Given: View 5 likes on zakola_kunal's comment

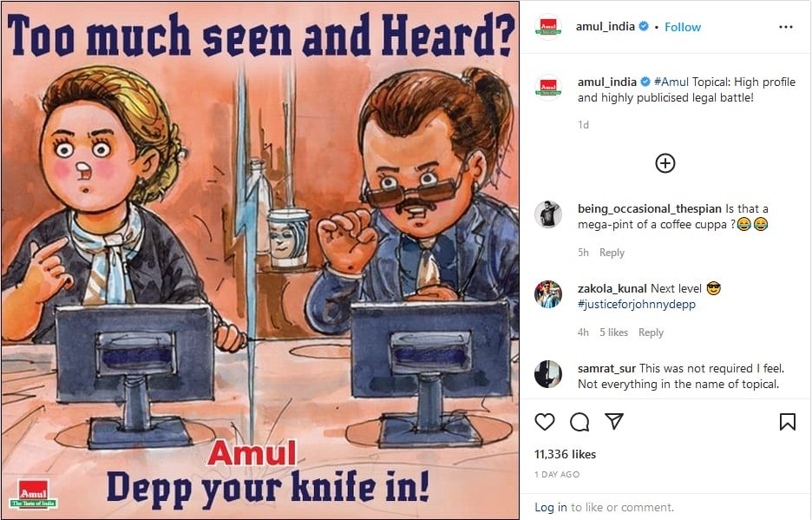Looking at the screenshot, I should click(x=613, y=332).
